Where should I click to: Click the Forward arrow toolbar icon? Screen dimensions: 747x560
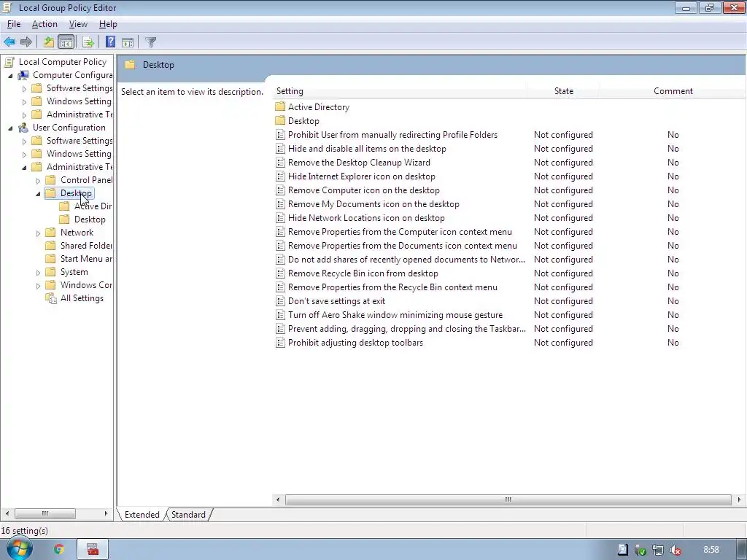coord(26,42)
